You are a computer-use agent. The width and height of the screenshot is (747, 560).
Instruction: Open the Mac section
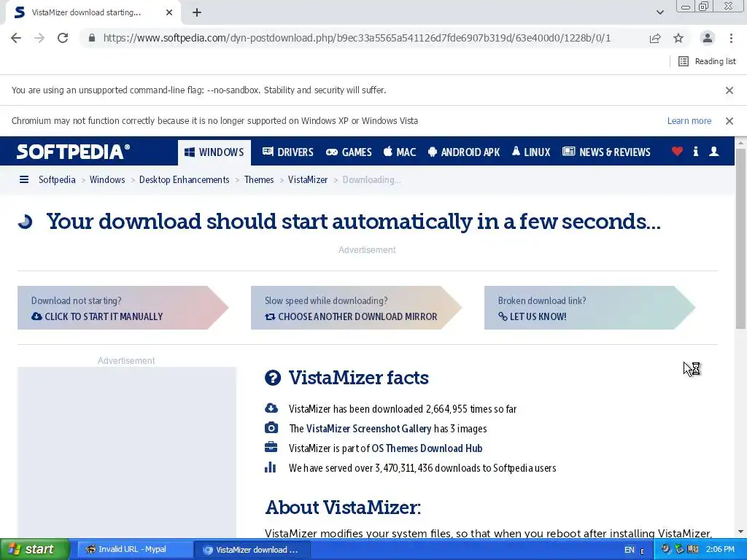[400, 152]
